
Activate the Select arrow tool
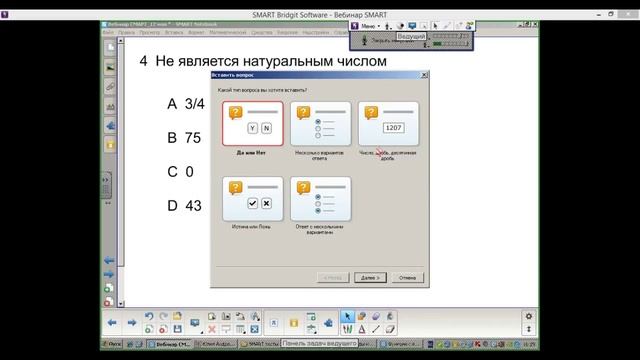[x=347, y=316]
